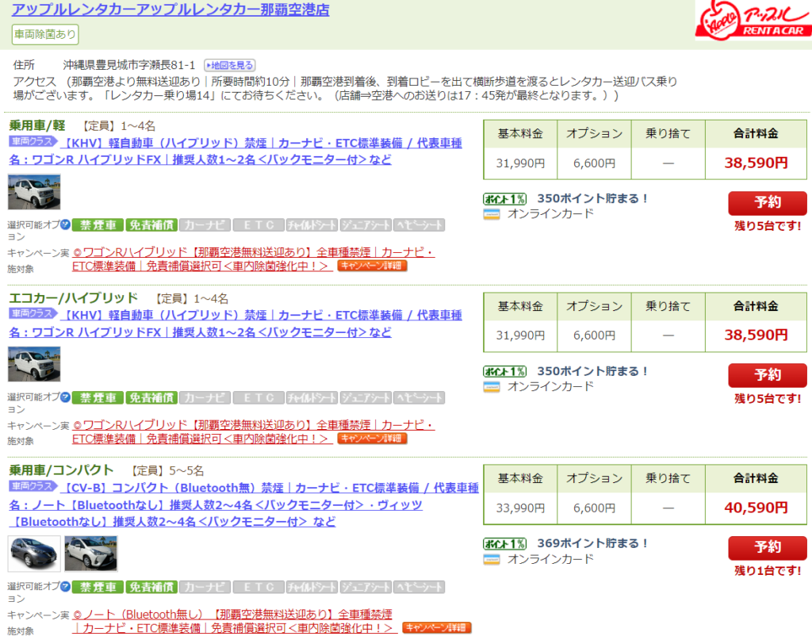Image resolution: width=812 pixels, height=644 pixels.
Task: Toggle ETC option in 乗用車/軽 listing
Action: (259, 225)
